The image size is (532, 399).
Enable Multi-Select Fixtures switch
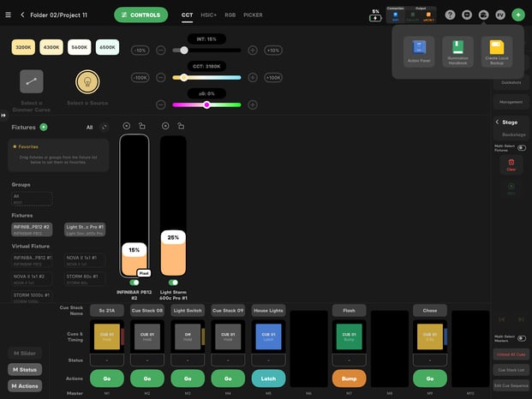(x=522, y=148)
